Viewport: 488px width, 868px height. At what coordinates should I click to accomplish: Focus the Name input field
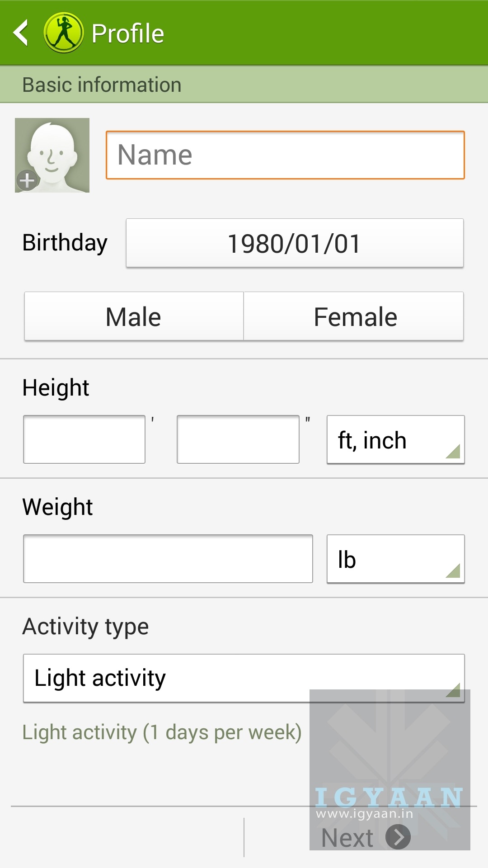285,155
